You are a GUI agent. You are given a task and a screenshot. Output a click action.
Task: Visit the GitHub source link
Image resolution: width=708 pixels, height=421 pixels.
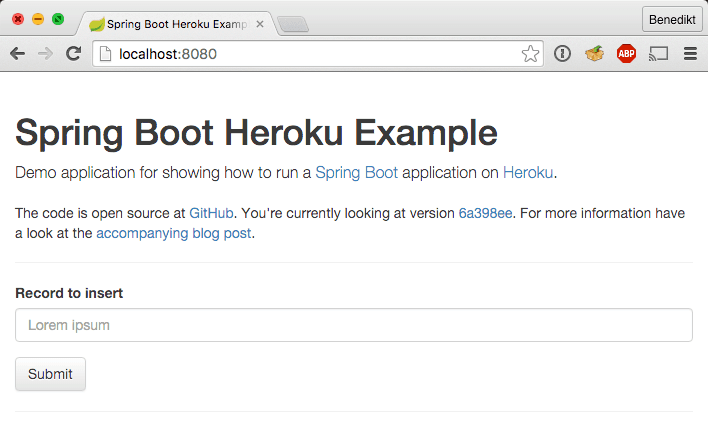(211, 213)
